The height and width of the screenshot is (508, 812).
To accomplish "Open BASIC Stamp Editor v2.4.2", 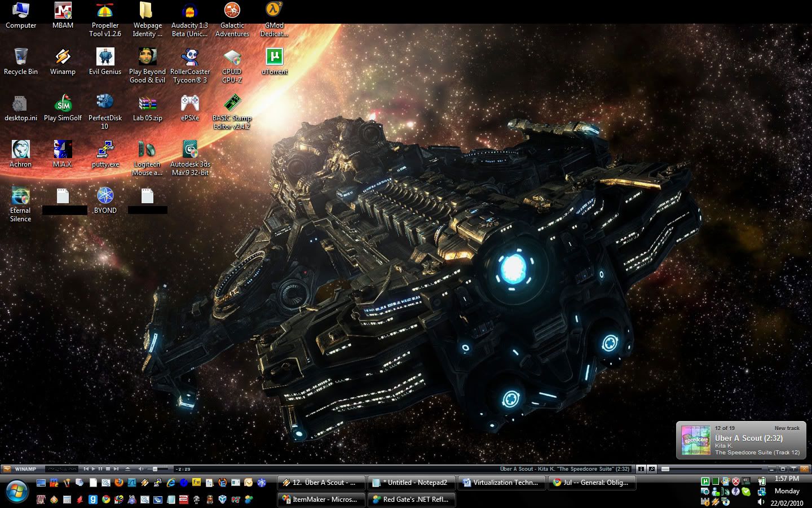I will 232,112.
